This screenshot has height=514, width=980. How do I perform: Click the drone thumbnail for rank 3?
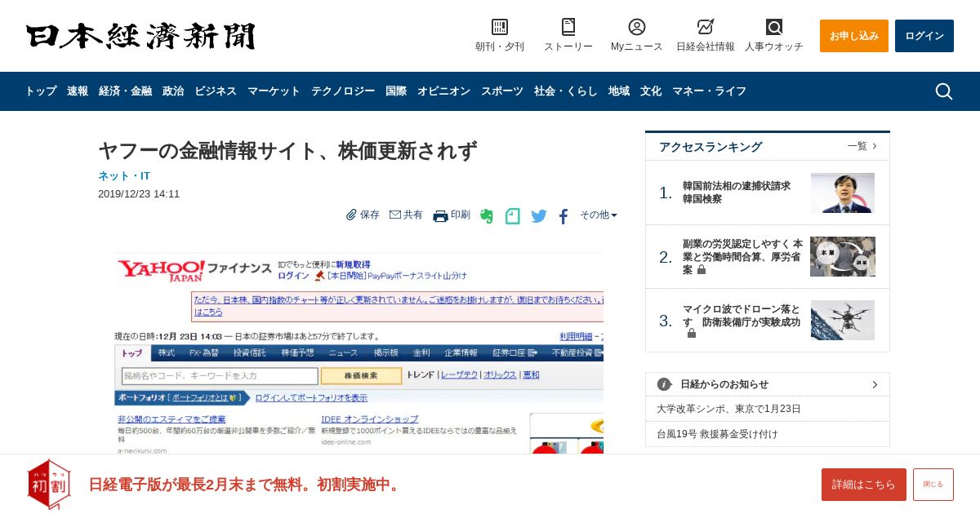pos(843,320)
